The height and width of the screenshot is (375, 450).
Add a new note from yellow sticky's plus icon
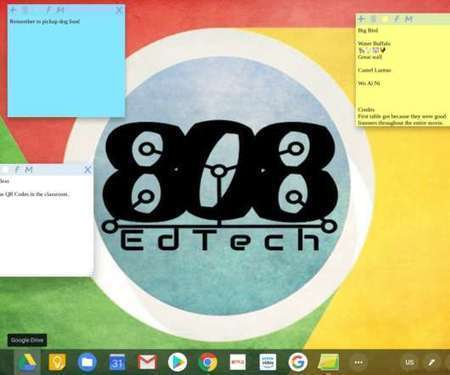362,19
